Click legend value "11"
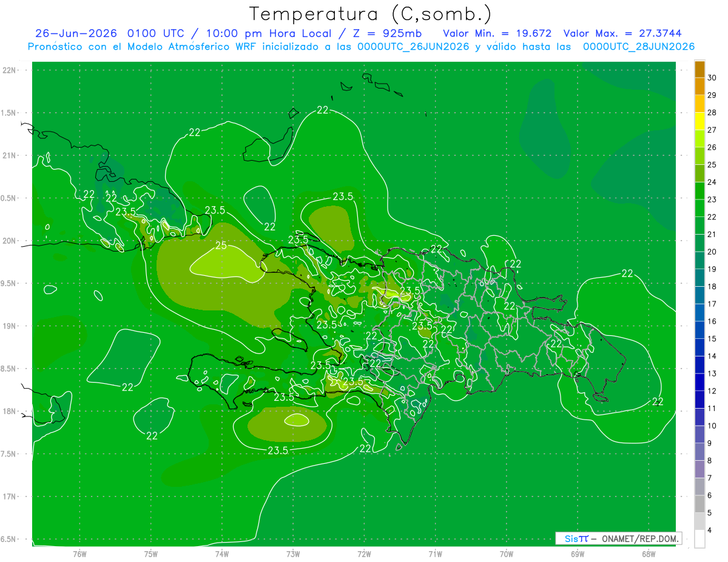This screenshot has width=728, height=562. click(712, 409)
